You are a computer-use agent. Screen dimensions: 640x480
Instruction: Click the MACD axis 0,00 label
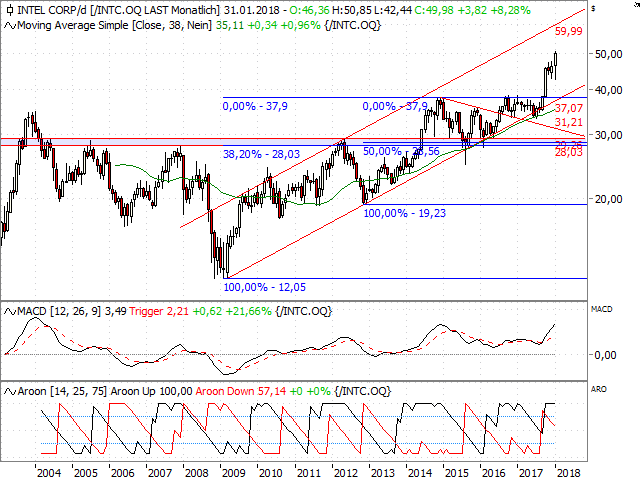pyautogui.click(x=605, y=355)
